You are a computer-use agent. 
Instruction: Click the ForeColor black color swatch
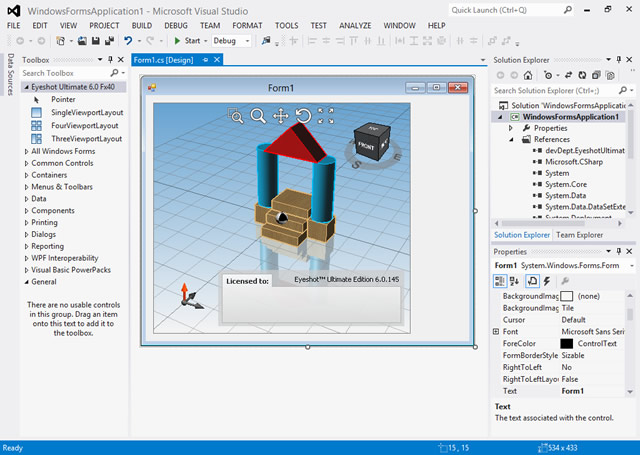[567, 344]
